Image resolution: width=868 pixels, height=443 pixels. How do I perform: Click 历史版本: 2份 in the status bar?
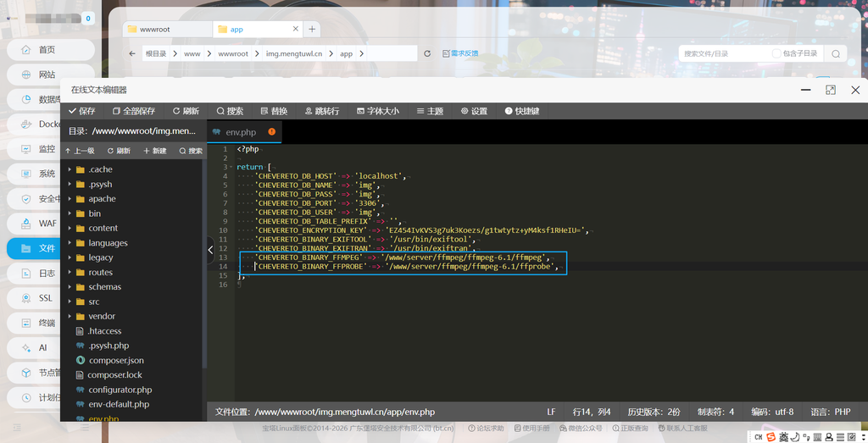click(x=654, y=412)
